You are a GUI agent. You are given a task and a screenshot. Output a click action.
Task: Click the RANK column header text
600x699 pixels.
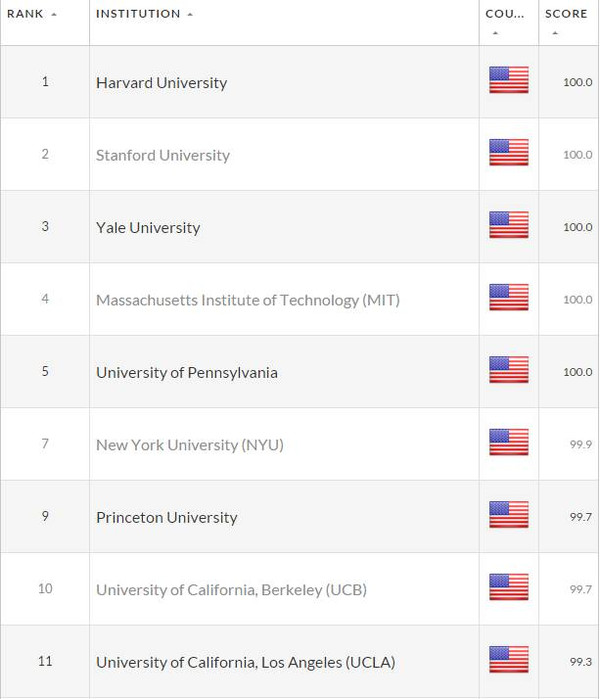tap(25, 14)
